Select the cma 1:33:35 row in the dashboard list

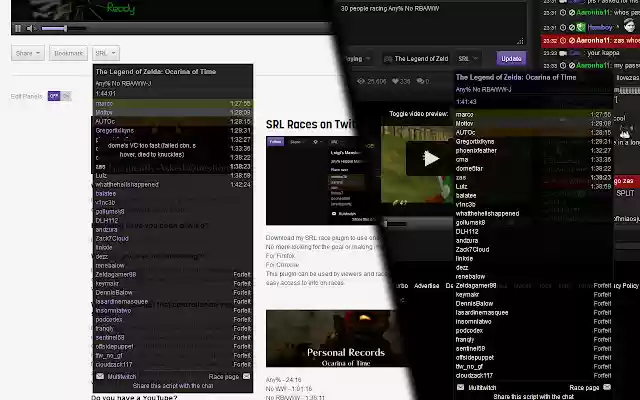pyautogui.click(x=533, y=160)
